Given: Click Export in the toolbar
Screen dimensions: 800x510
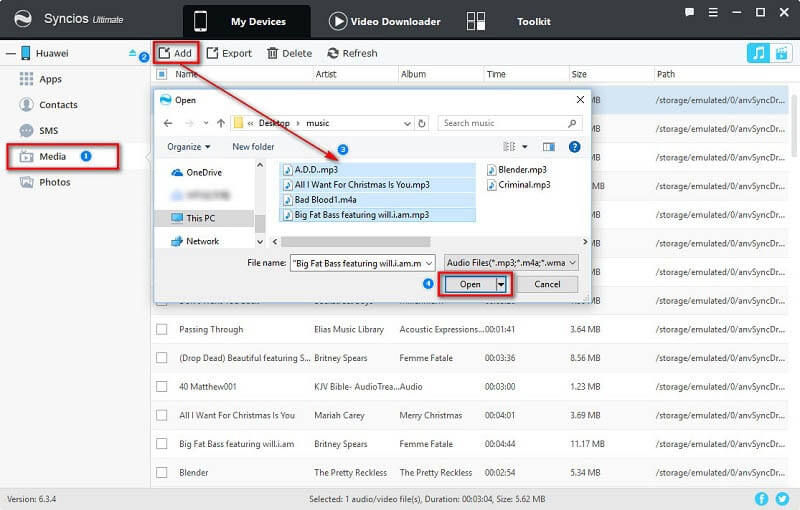Looking at the screenshot, I should pyautogui.click(x=229, y=53).
